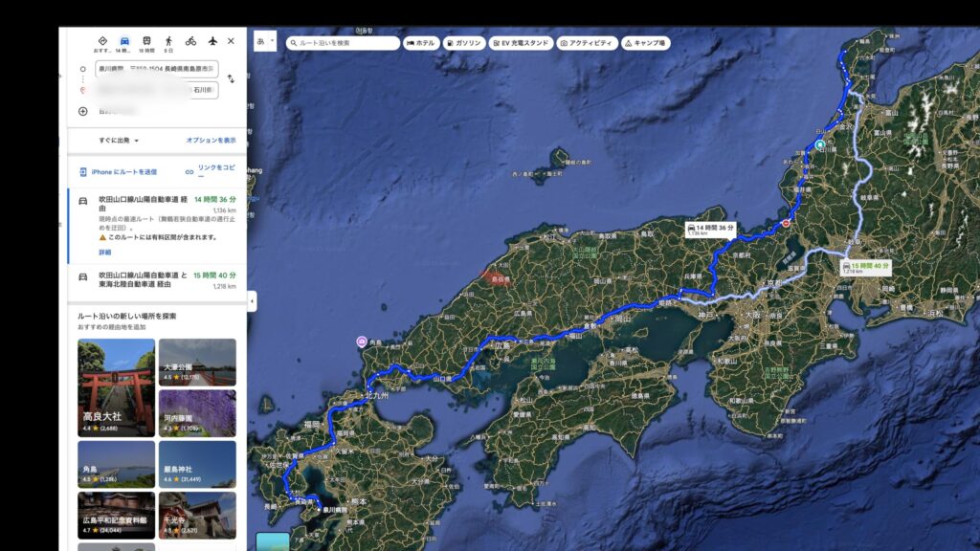
Task: Open the 千光寺 place card
Action: point(197,516)
